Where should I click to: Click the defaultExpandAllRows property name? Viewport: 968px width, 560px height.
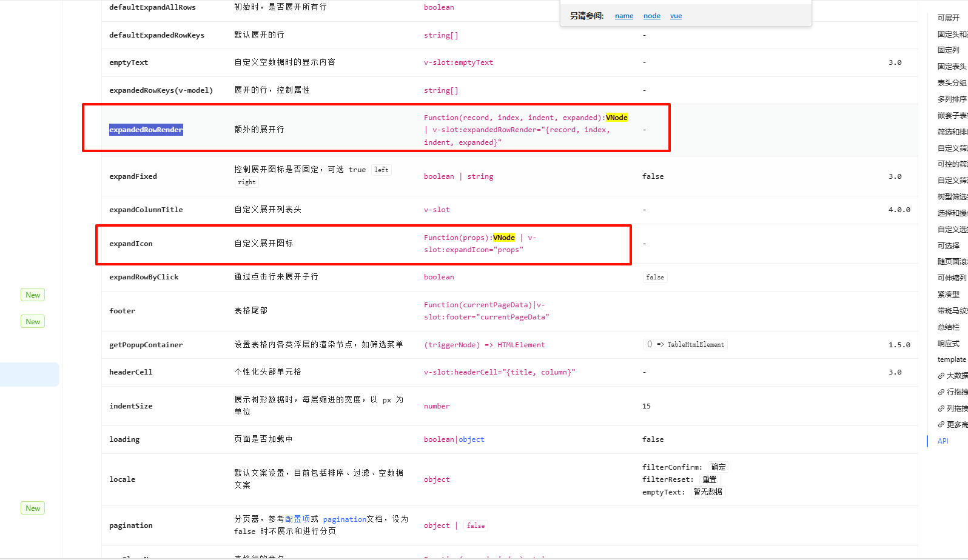pyautogui.click(x=153, y=7)
